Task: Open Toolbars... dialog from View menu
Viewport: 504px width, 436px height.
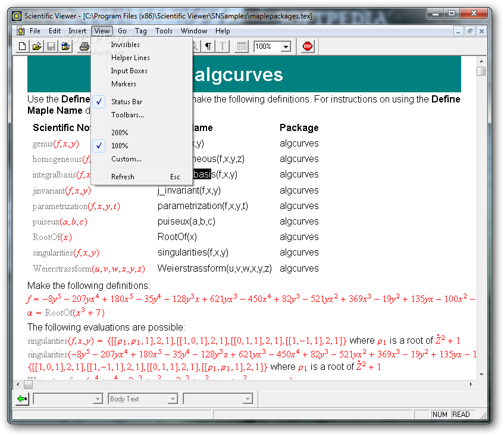Action: (142, 115)
